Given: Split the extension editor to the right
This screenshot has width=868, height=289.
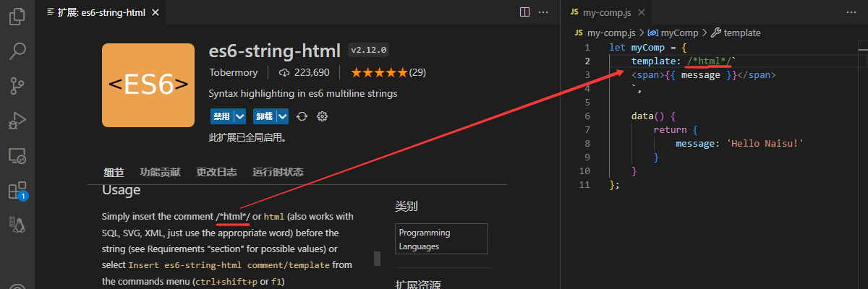Looking at the screenshot, I should tap(524, 12).
